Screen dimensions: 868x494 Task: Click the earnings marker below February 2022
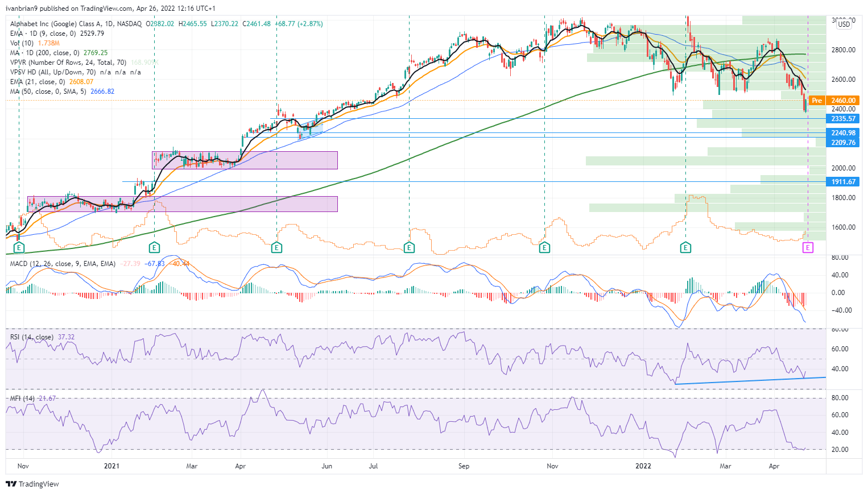tap(685, 247)
